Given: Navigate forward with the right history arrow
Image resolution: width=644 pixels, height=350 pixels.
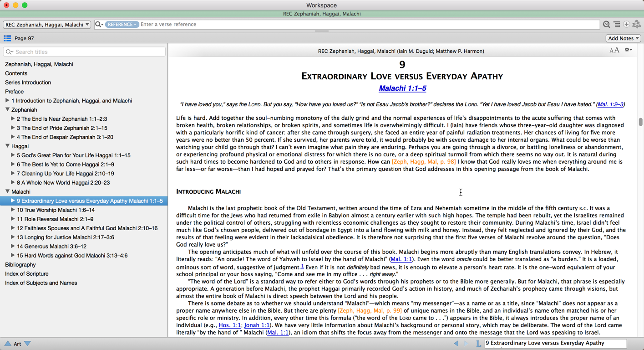Looking at the screenshot, I should [466, 344].
